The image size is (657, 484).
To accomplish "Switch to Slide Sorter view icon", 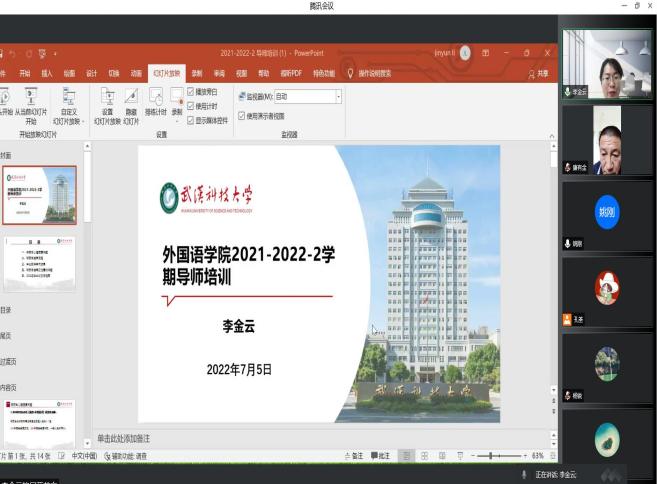I will [x=424, y=456].
